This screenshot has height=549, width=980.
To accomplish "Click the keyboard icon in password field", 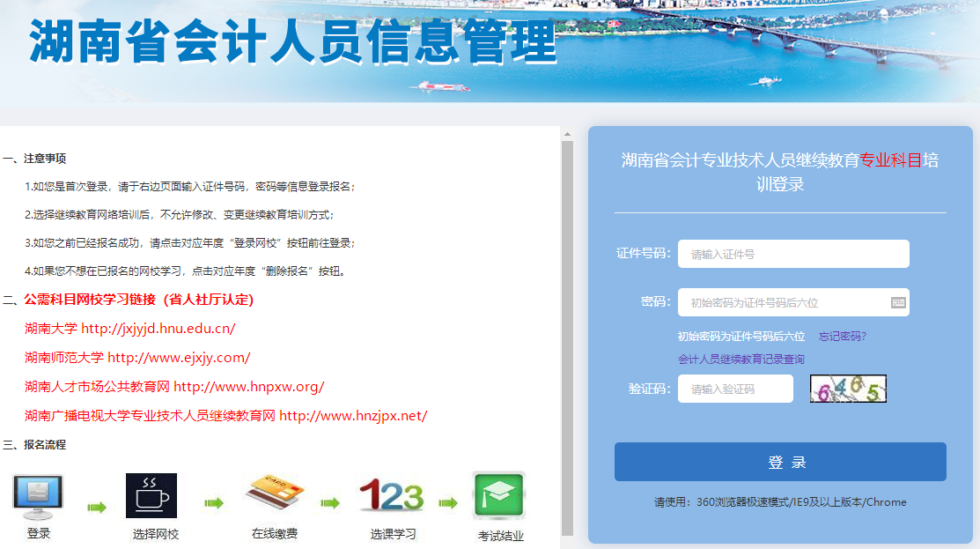I will pyautogui.click(x=899, y=301).
